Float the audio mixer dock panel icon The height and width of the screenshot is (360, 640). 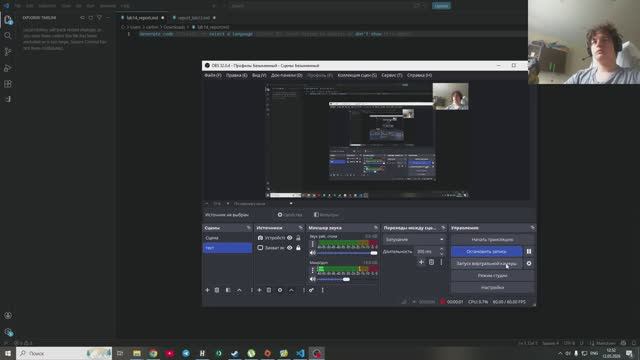point(376,228)
